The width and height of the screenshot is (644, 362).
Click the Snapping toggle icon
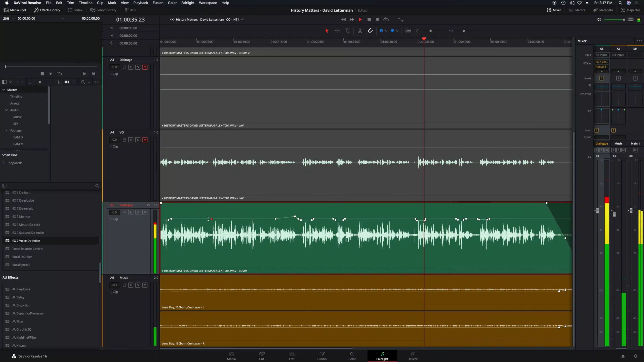point(370,30)
